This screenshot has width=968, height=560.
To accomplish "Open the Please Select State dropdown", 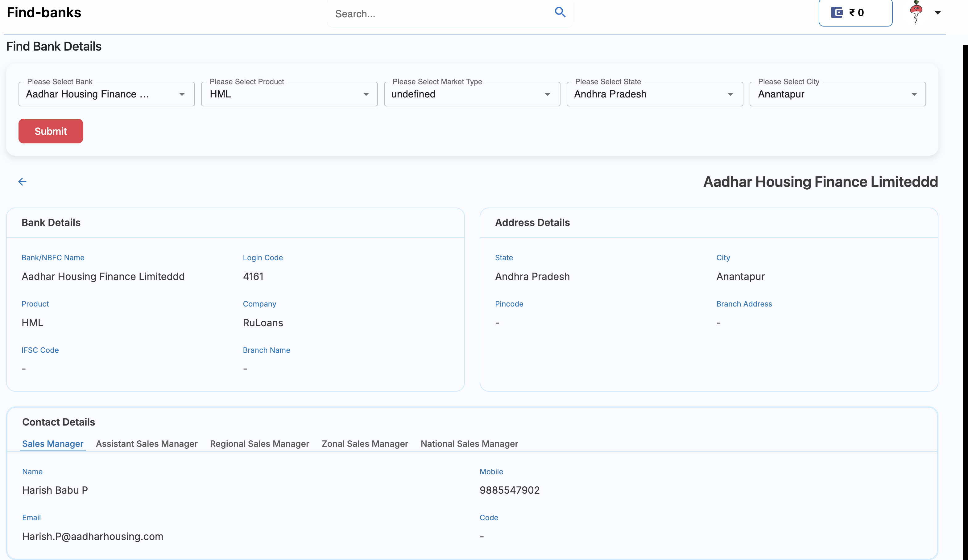I will pyautogui.click(x=654, y=94).
